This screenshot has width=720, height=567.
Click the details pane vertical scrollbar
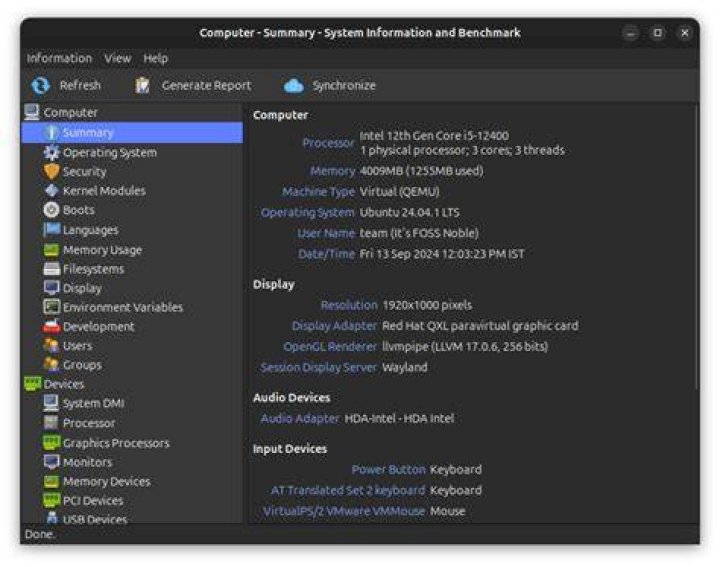696,248
